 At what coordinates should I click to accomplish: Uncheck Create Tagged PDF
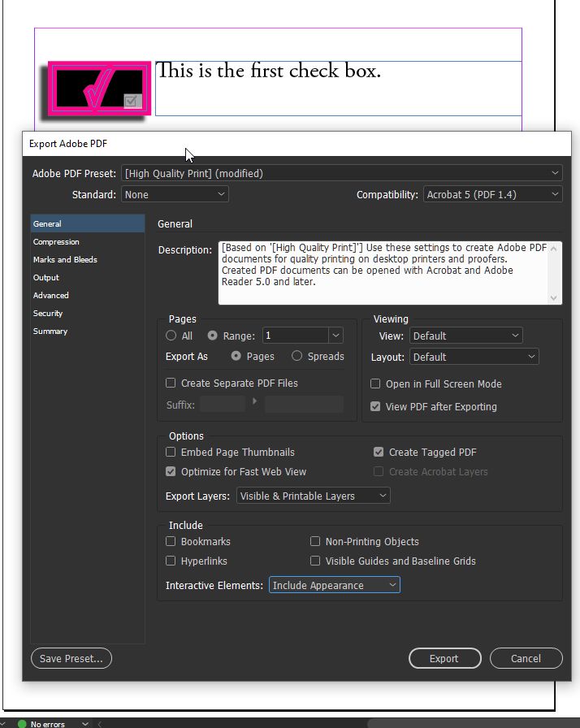point(379,452)
